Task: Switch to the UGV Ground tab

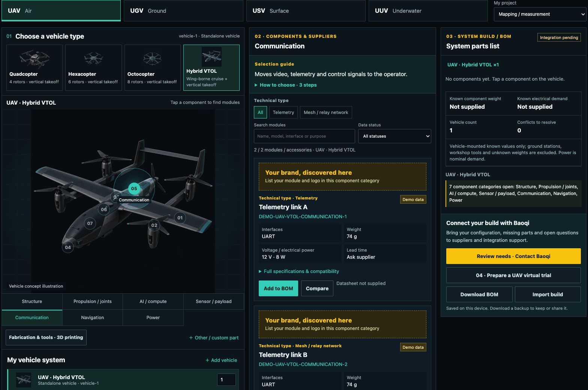Action: [x=183, y=10]
